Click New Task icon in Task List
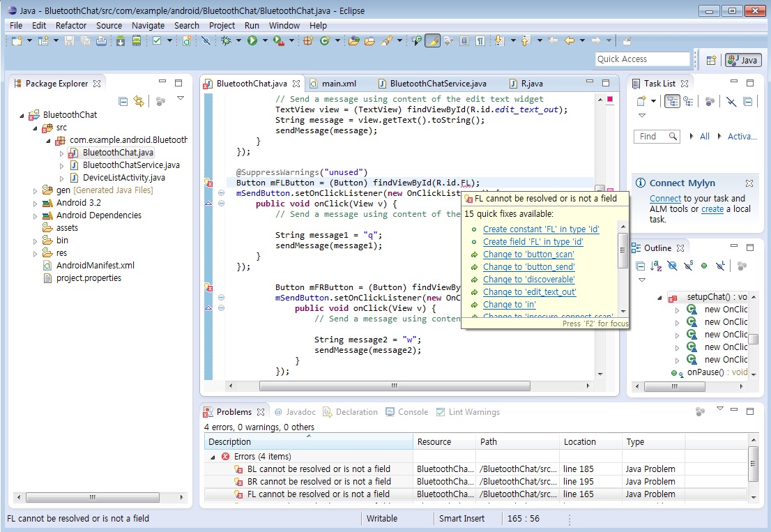The image size is (771, 532). pos(641,101)
